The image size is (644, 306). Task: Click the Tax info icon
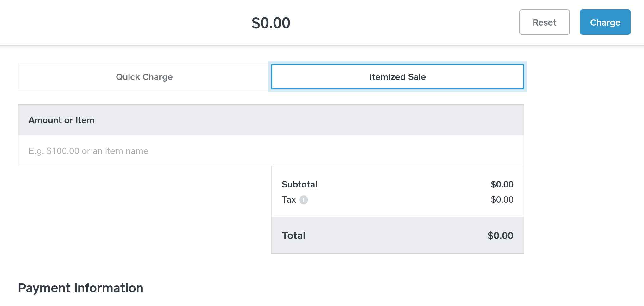[304, 200]
